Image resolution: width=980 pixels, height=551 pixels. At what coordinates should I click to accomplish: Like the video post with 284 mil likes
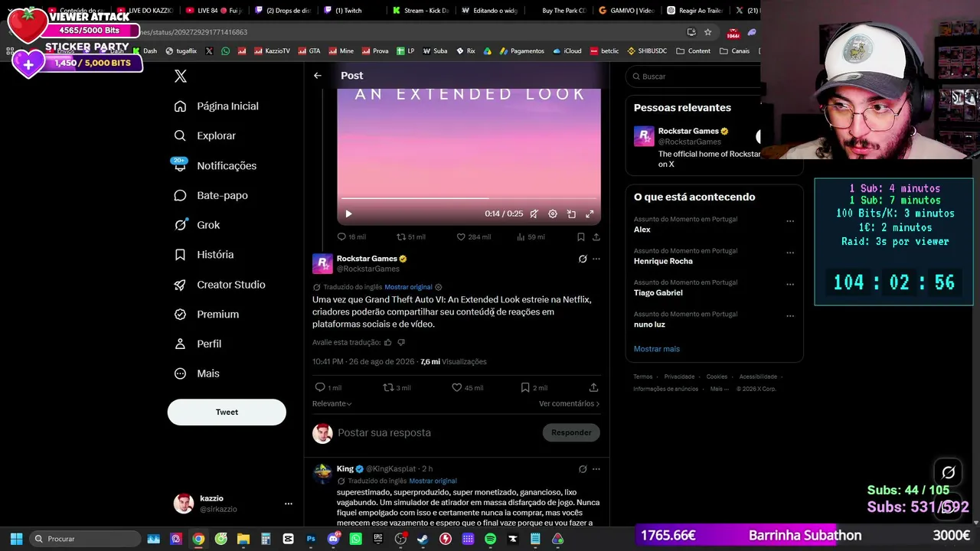click(x=474, y=237)
